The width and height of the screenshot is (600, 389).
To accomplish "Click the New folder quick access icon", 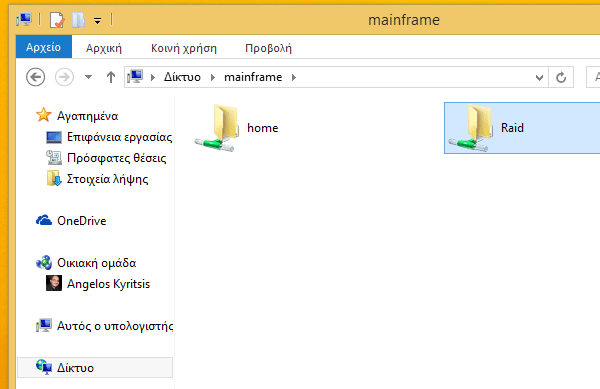I will (78, 20).
